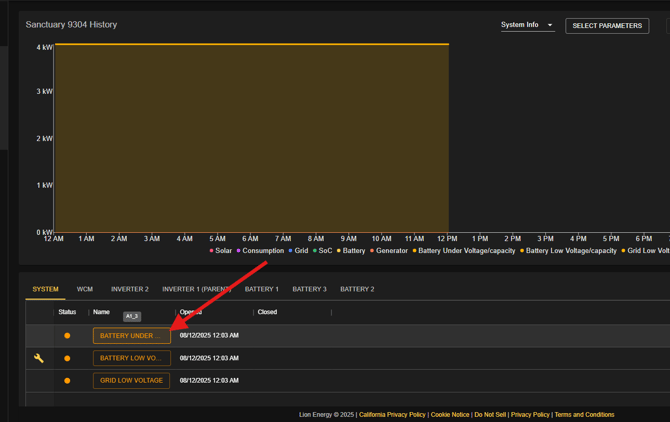Click the Battery Low Voltage status dot
This screenshot has height=422, width=670.
click(67, 358)
